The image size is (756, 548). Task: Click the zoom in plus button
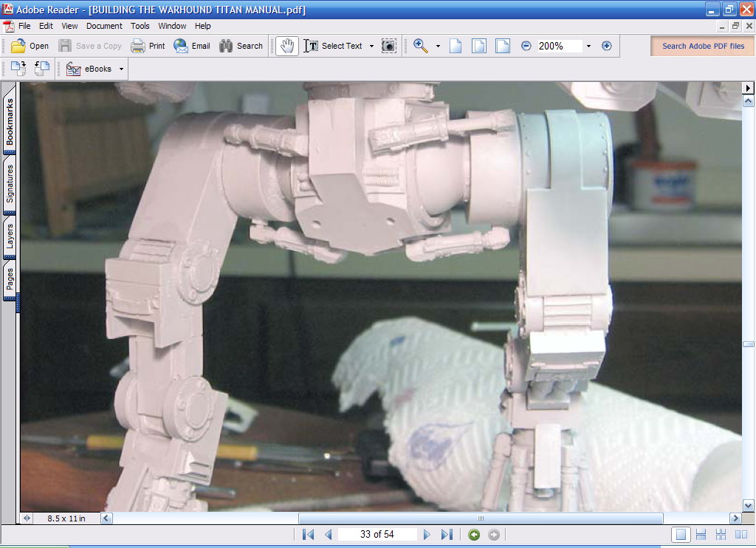(x=607, y=46)
